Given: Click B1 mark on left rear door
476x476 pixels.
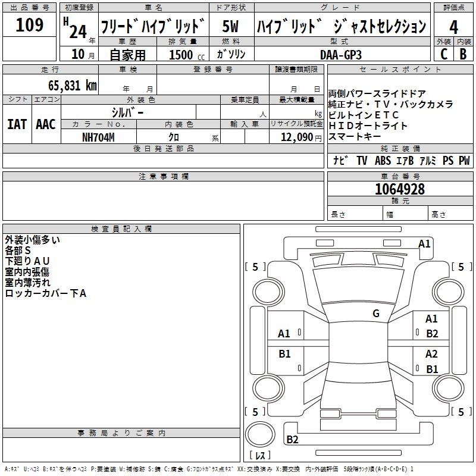Looking at the screenshot, I should tap(284, 354).
